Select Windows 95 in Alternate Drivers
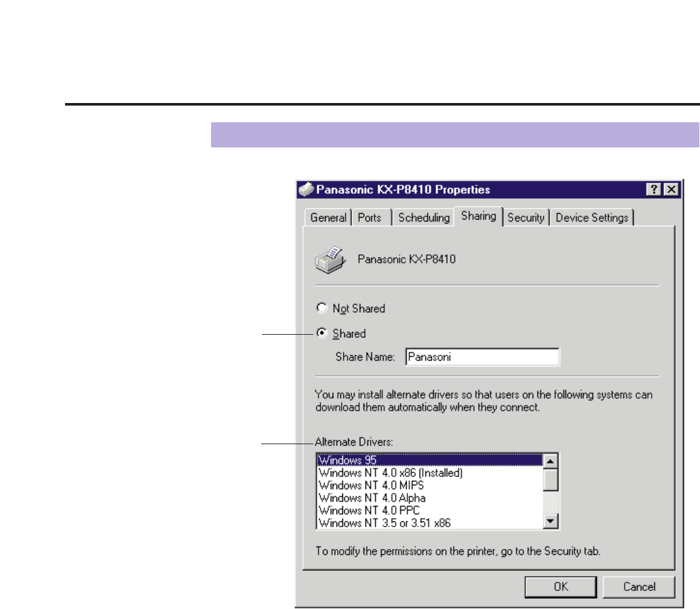The image size is (700, 609). click(430, 460)
